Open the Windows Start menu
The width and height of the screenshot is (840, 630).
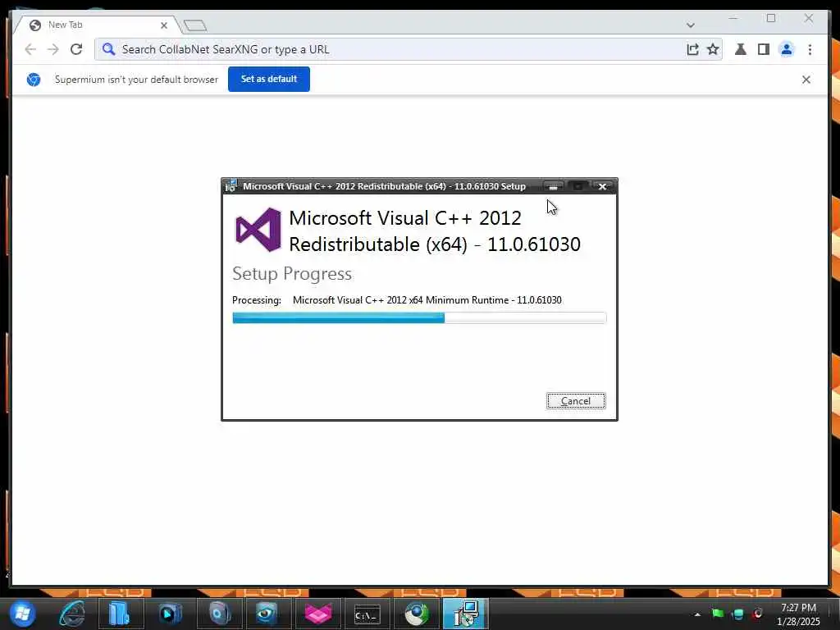pyautogui.click(x=22, y=614)
